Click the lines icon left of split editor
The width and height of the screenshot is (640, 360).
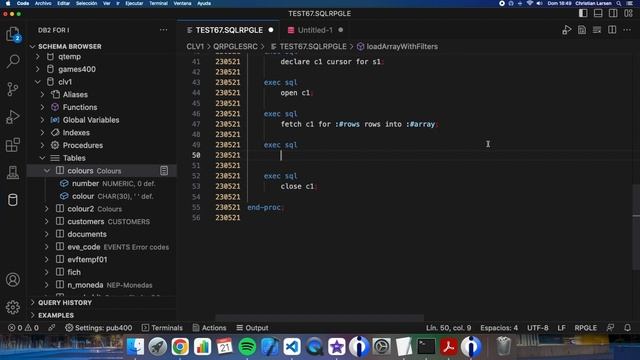coord(597,30)
